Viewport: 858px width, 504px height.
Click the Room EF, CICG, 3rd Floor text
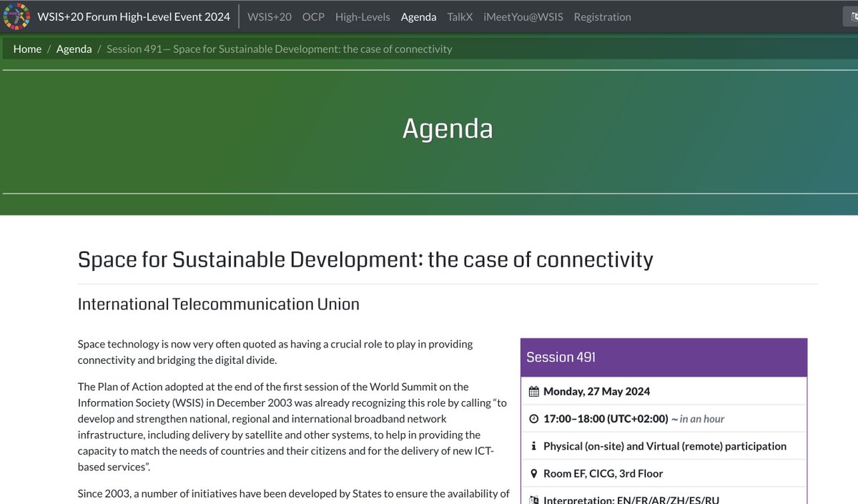[603, 473]
